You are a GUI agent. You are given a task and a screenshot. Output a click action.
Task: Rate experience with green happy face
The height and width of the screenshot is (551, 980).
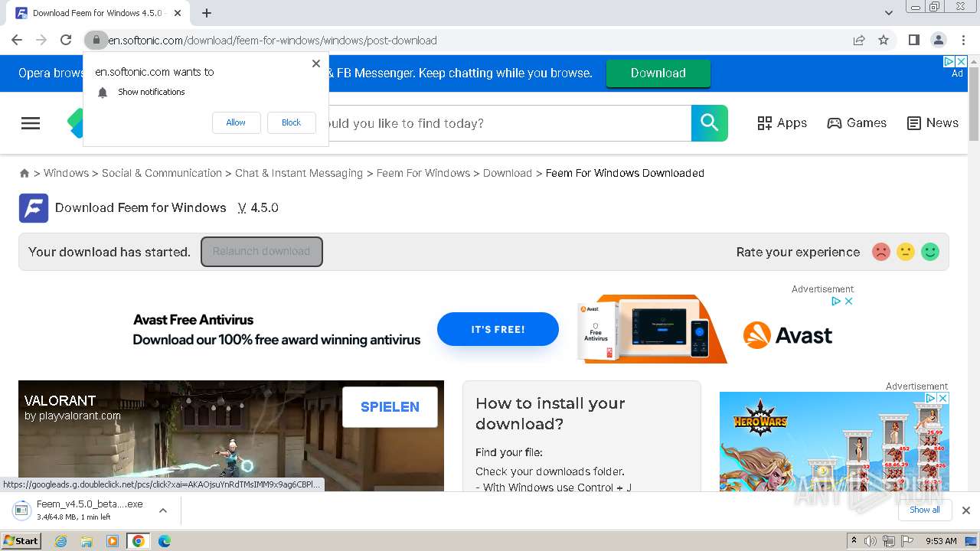point(930,252)
